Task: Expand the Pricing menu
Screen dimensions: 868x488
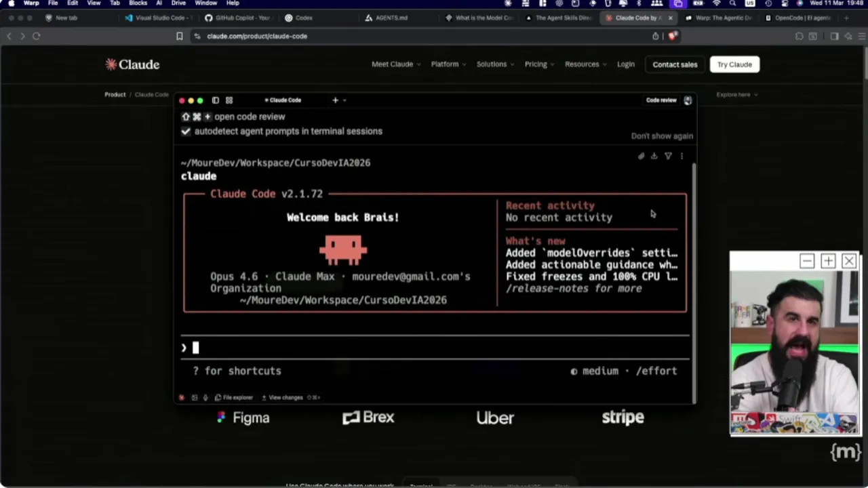Action: (539, 64)
